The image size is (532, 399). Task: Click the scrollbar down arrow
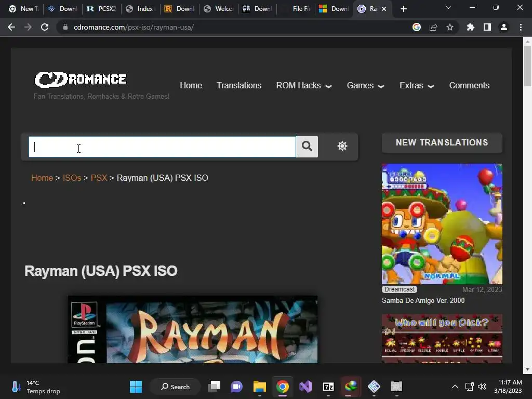pyautogui.click(x=527, y=369)
